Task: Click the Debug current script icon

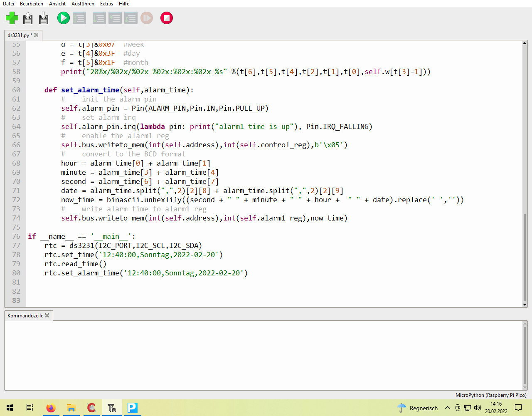Action: (x=79, y=18)
